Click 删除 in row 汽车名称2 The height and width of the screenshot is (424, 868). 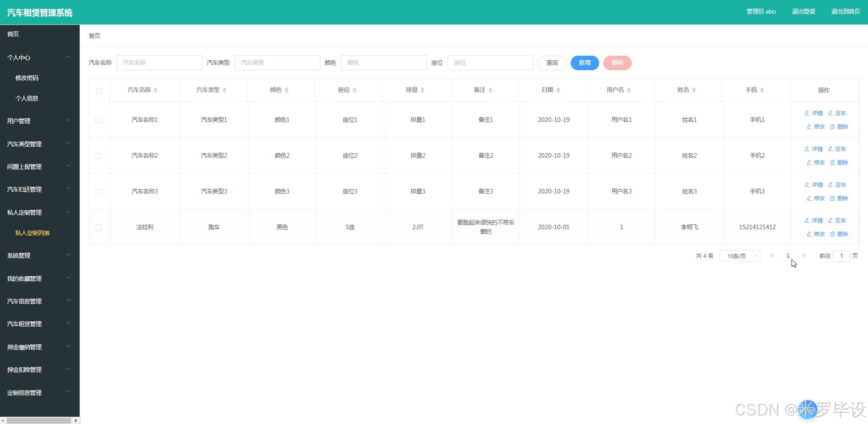point(839,163)
